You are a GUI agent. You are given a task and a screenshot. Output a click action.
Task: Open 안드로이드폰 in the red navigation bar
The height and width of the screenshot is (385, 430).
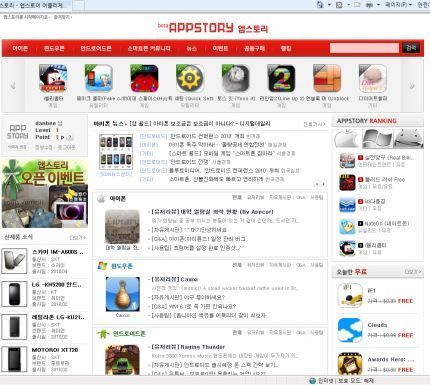96,48
